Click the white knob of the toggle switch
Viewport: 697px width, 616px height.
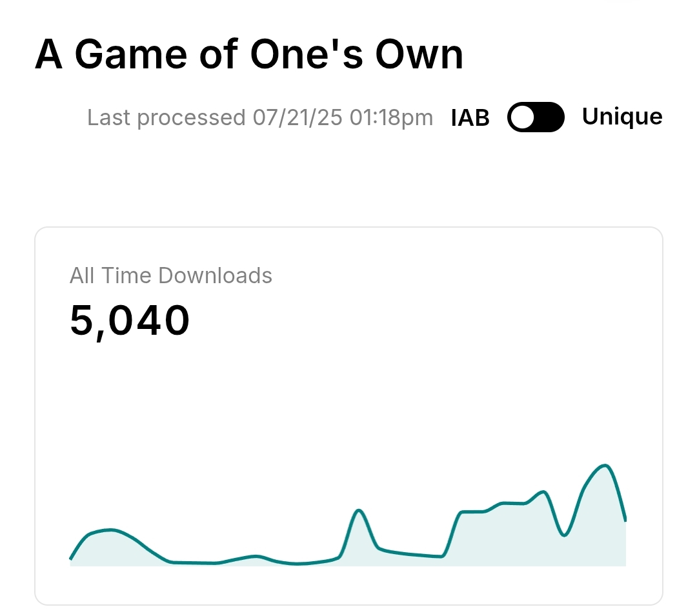(x=522, y=117)
